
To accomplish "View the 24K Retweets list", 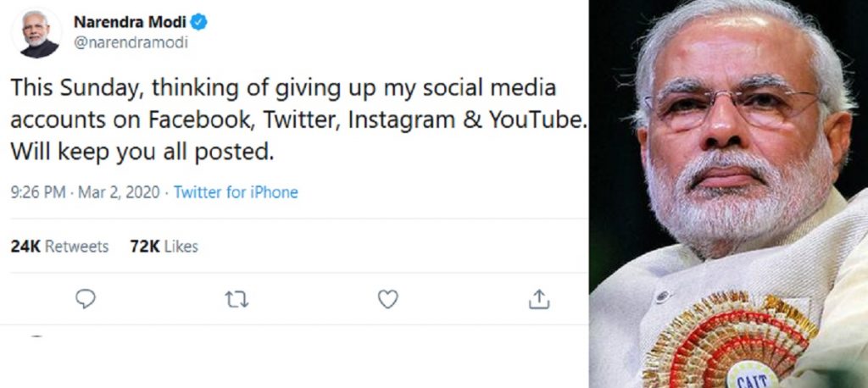I will [x=59, y=247].
